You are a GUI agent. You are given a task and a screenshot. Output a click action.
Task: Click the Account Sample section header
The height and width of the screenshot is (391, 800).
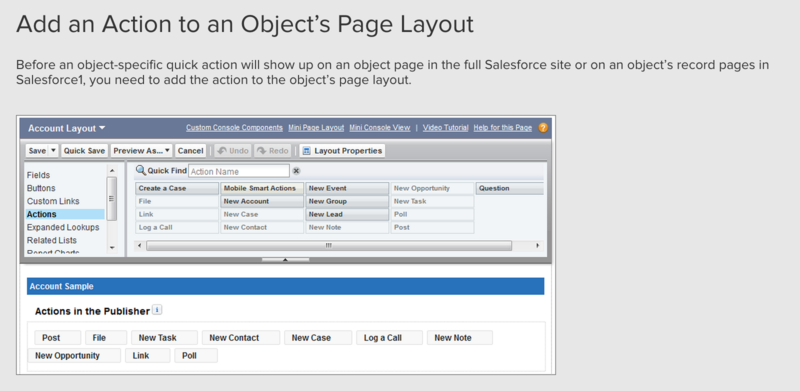tap(285, 286)
